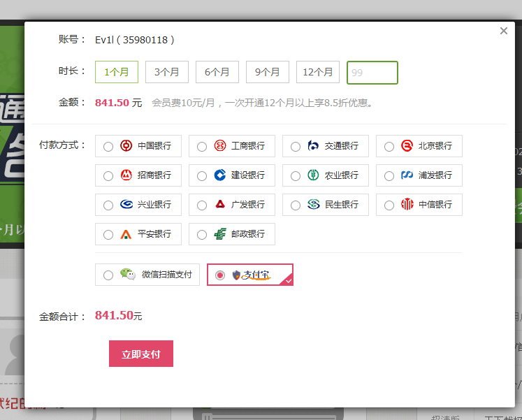The height and width of the screenshot is (420, 522).
Task: Click the 中国银行 label text
Action: point(154,146)
